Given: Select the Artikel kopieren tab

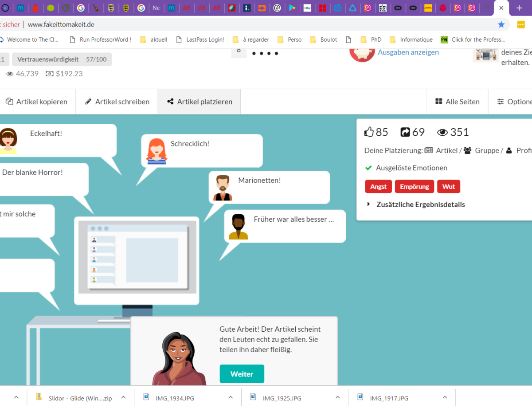Looking at the screenshot, I should 36,102.
